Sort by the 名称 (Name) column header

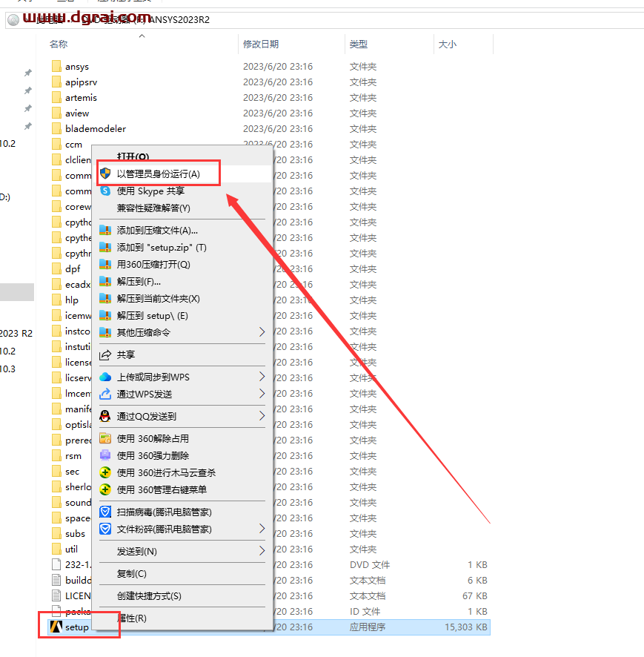[x=59, y=44]
